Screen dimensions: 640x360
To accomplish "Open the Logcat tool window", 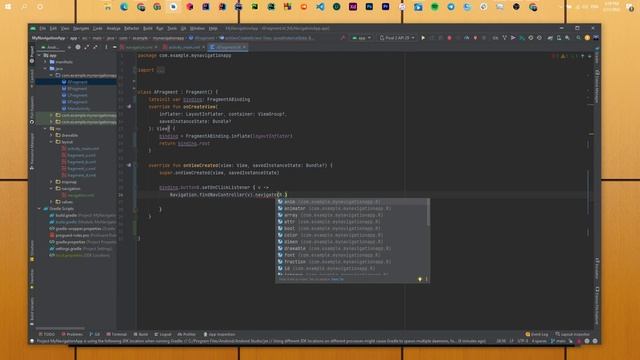I will coord(163,334).
